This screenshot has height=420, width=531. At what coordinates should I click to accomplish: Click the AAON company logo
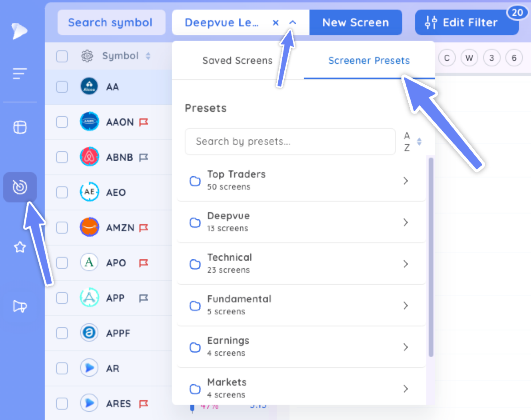pyautogui.click(x=89, y=122)
